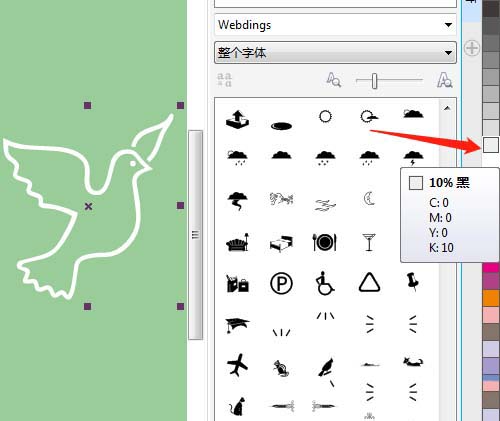Select the plain sun glyph
500x421 pixels.
point(325,117)
